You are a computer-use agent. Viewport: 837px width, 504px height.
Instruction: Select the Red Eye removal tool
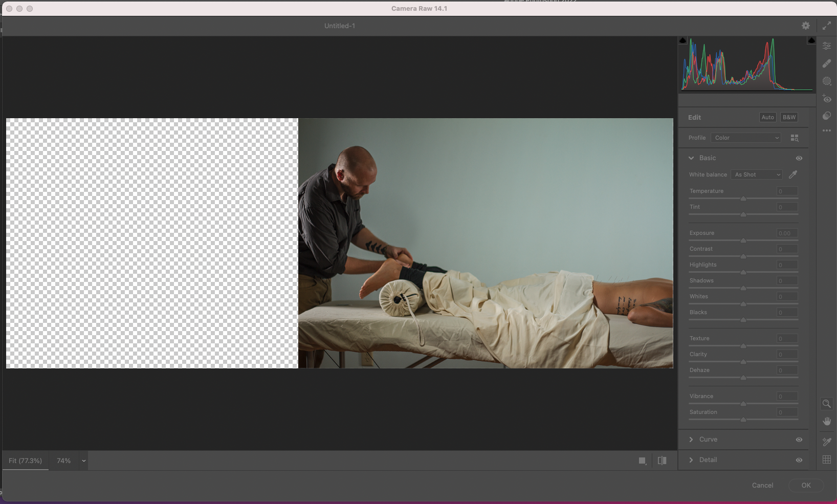(827, 99)
